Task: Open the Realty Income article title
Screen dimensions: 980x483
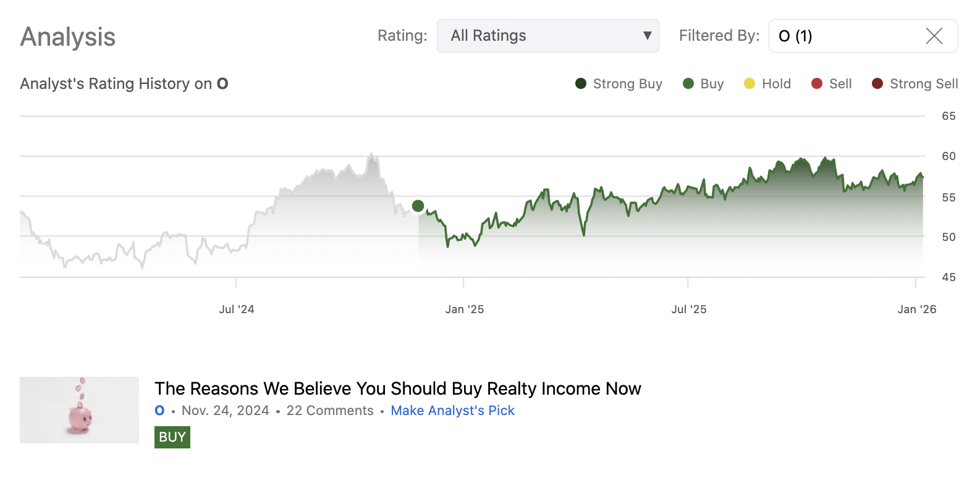Action: point(398,388)
